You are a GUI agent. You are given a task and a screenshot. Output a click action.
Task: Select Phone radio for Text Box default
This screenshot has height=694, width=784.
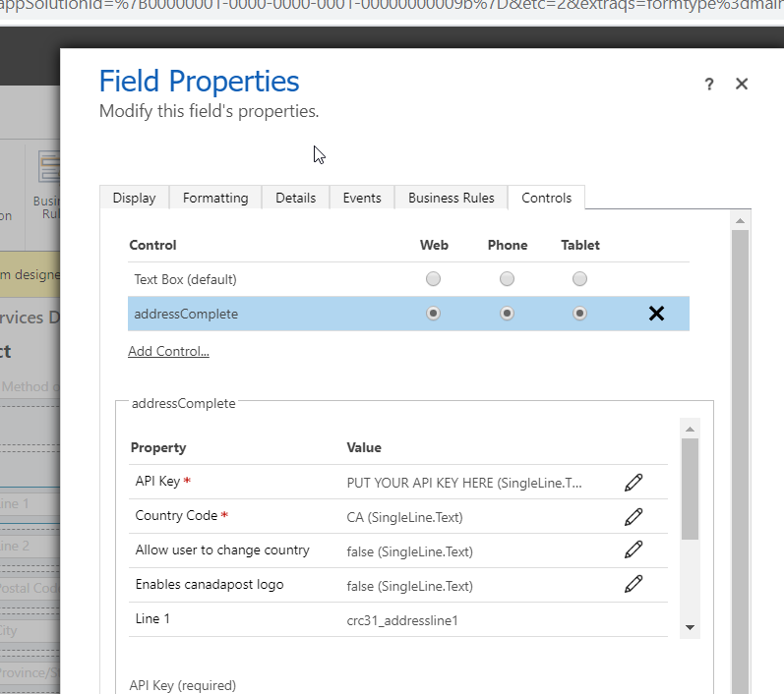(x=507, y=279)
